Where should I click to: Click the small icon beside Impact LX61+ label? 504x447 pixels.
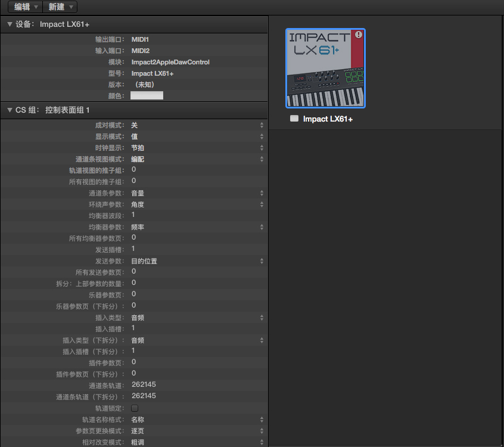click(294, 119)
